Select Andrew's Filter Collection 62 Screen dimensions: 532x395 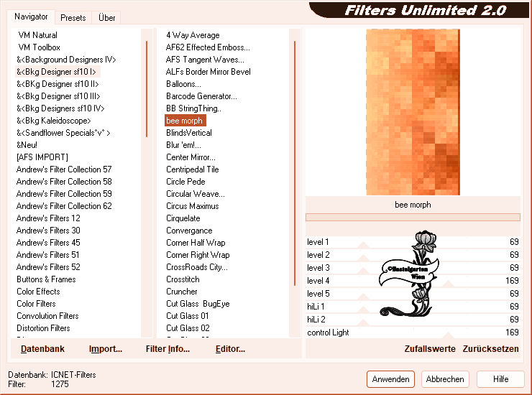(x=64, y=206)
